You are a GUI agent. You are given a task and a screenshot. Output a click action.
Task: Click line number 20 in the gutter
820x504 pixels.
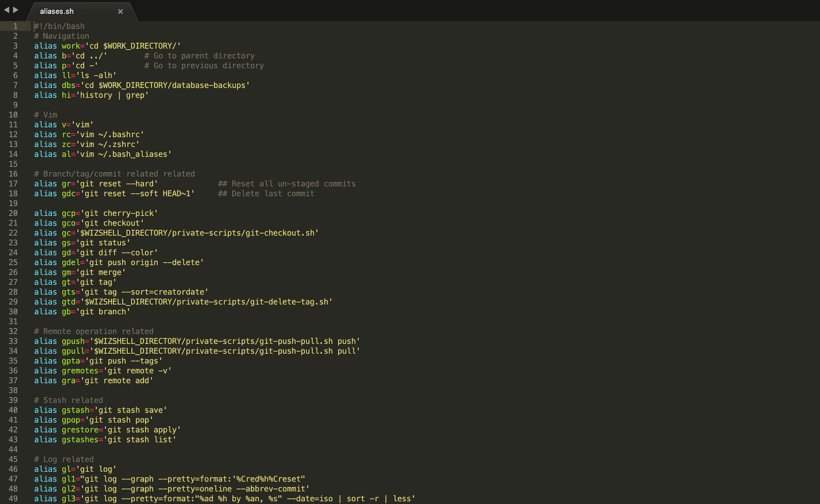(13, 213)
